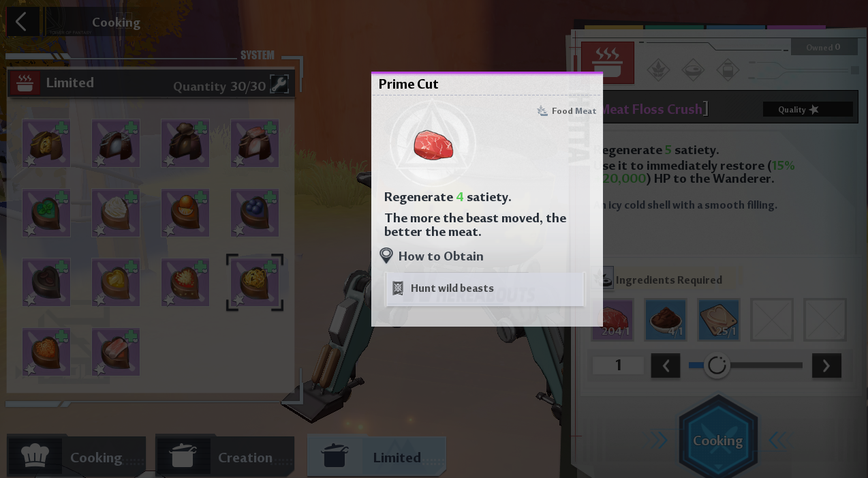The image size is (868, 478).
Task: Click the Prime Cut ingredient slot showing 204/1
Action: (x=613, y=319)
